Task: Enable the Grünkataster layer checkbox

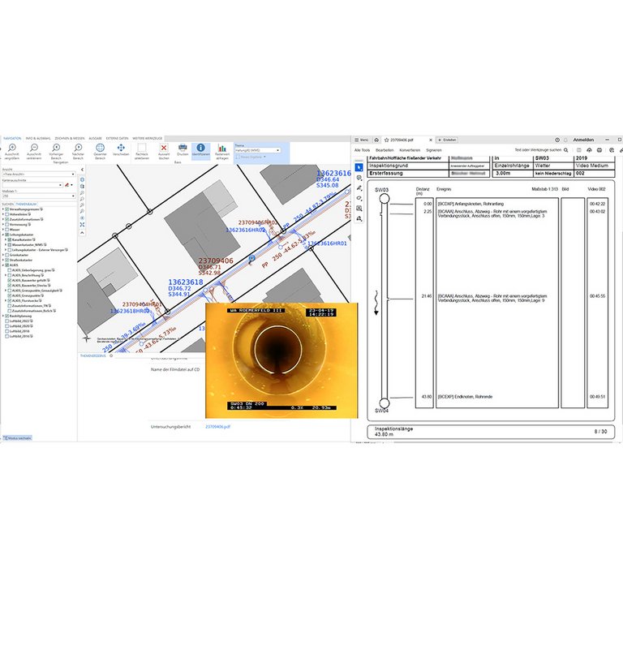Action: [6, 255]
